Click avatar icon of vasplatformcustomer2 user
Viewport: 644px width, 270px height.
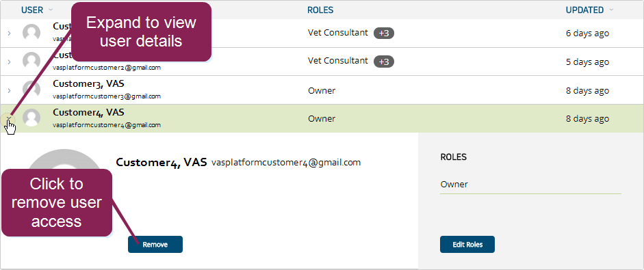(31, 62)
